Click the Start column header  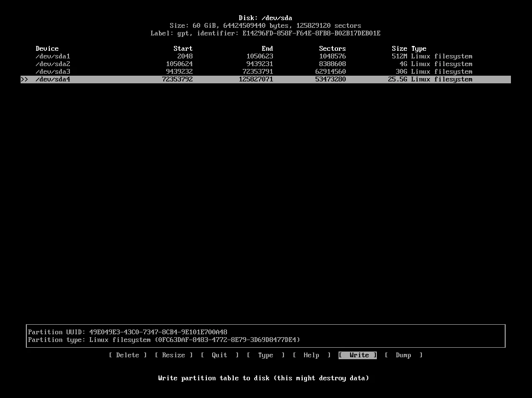(183, 48)
